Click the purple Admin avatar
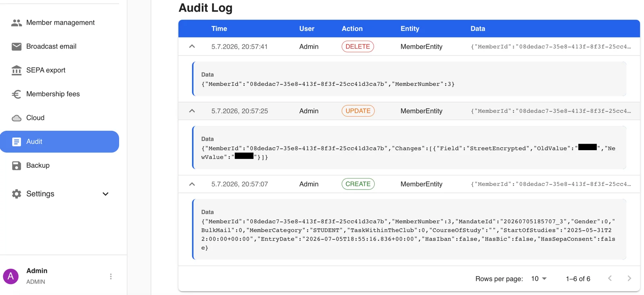This screenshot has width=644, height=295. [x=11, y=276]
